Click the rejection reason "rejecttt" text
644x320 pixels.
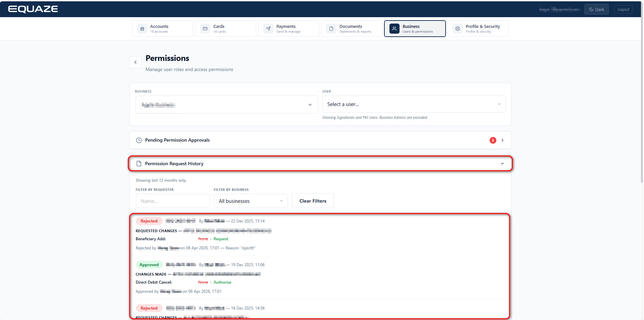(248, 248)
